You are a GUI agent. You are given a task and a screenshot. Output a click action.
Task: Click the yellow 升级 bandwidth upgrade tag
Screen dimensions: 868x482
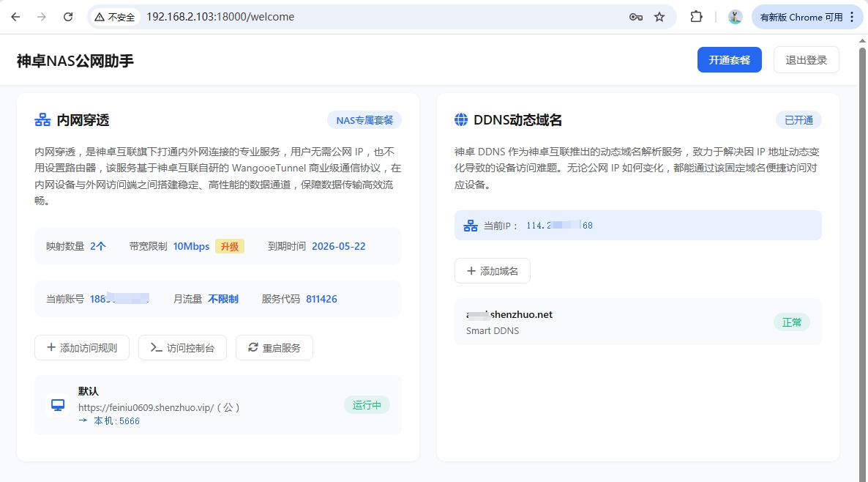point(229,246)
